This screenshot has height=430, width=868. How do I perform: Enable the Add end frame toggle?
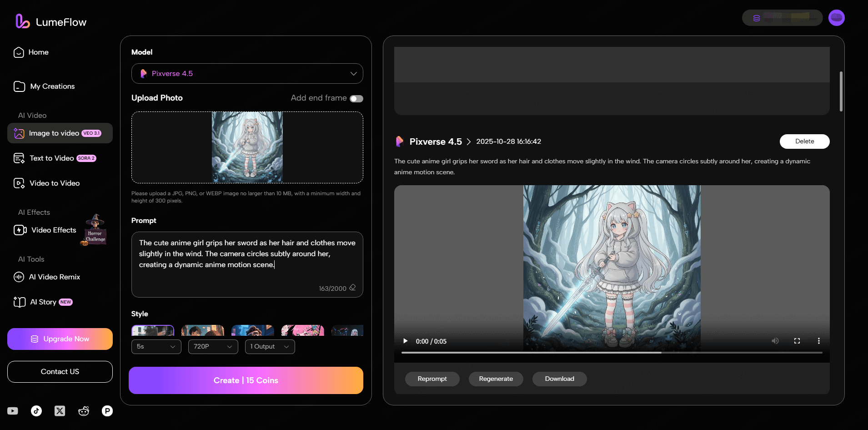pyautogui.click(x=357, y=98)
